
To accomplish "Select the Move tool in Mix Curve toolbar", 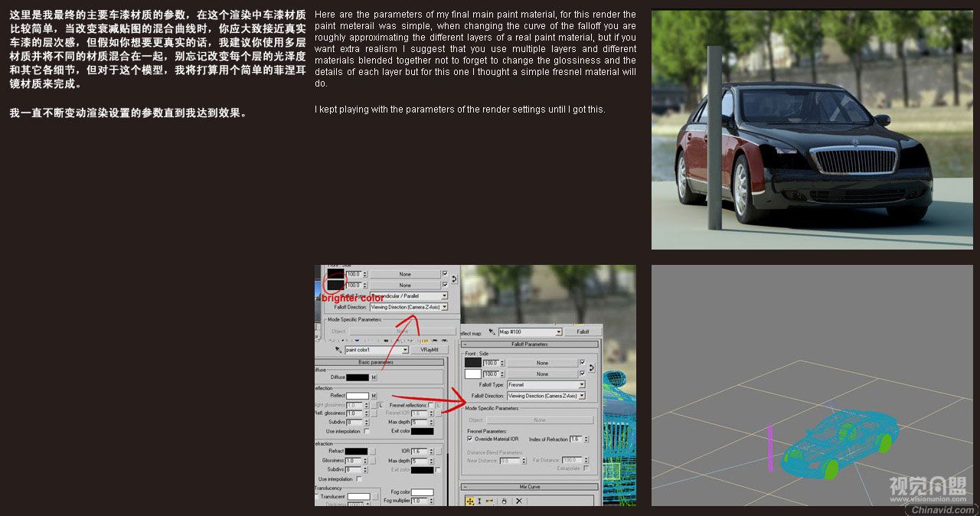I will point(470,501).
